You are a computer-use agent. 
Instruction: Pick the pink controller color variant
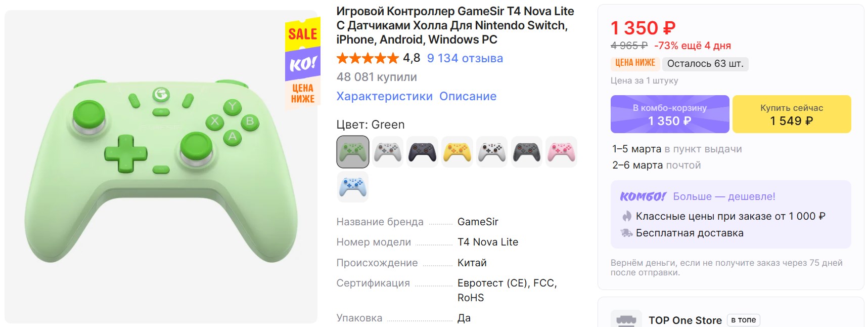[x=561, y=152]
